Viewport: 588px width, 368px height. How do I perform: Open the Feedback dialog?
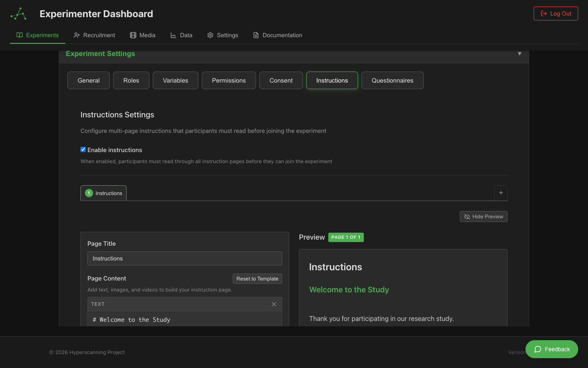pyautogui.click(x=552, y=349)
